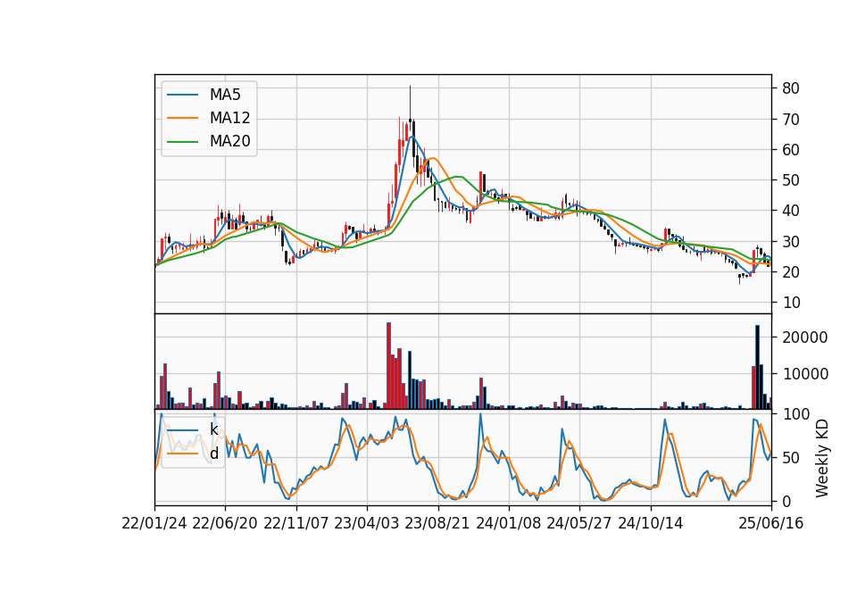This screenshot has width=857, height=616.
Task: Click the 0 KD axis label
Action: (787, 501)
